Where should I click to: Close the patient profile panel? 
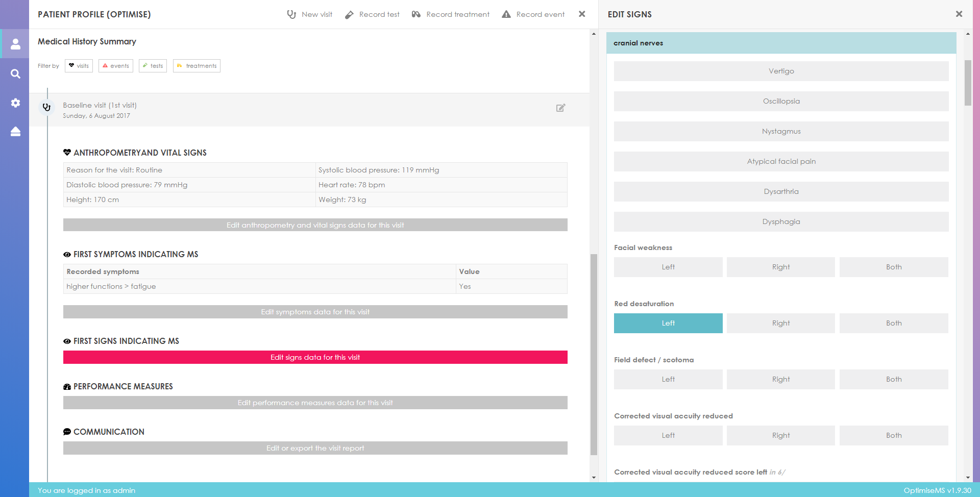[582, 14]
